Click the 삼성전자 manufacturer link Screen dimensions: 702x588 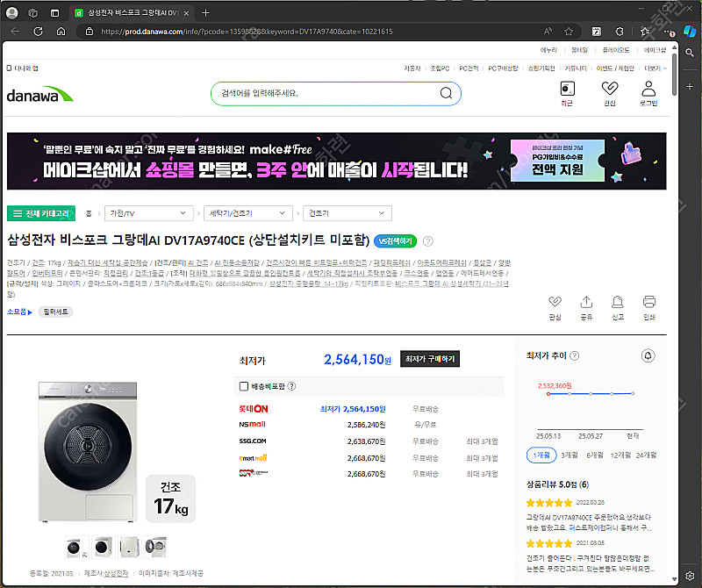coord(116,574)
